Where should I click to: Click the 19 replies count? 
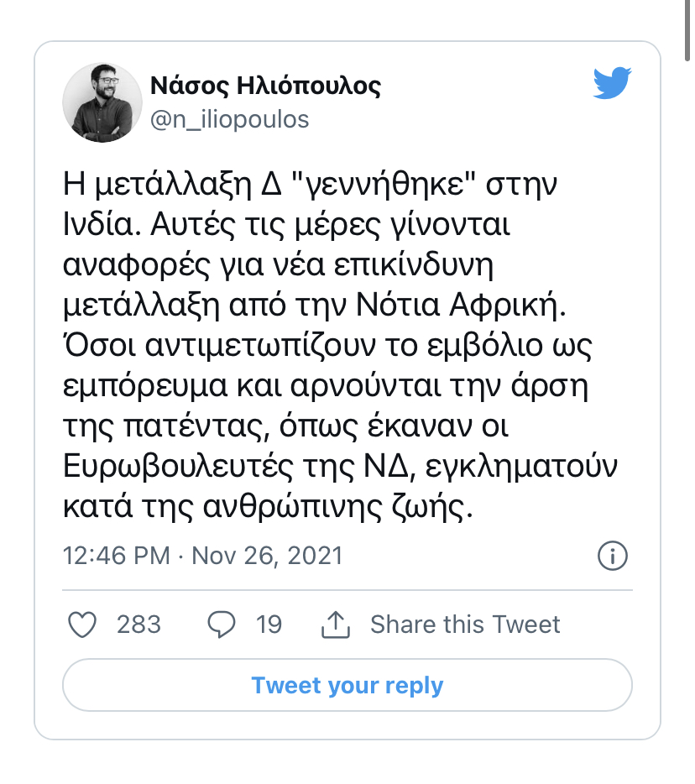[x=269, y=625]
